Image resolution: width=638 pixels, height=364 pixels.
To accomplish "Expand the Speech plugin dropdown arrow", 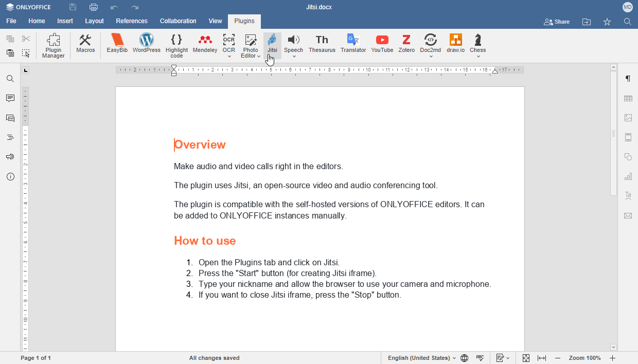I will [294, 57].
